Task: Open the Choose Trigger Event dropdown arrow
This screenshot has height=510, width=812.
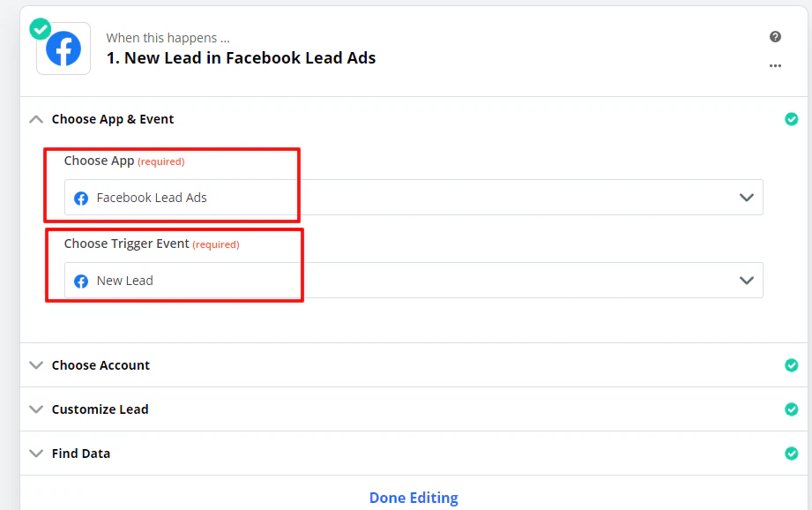Action: (x=745, y=281)
